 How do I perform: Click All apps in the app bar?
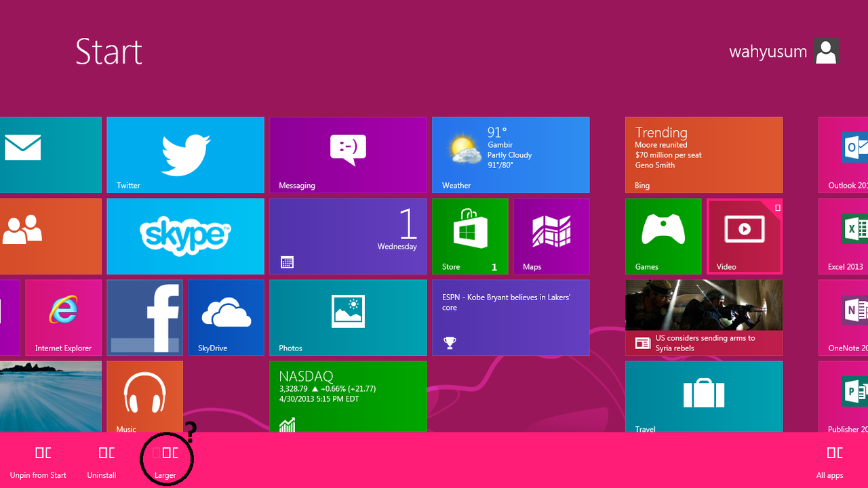[x=830, y=462]
